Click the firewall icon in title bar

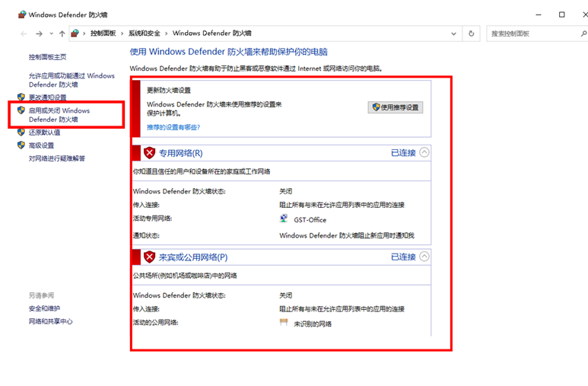pyautogui.click(x=22, y=14)
